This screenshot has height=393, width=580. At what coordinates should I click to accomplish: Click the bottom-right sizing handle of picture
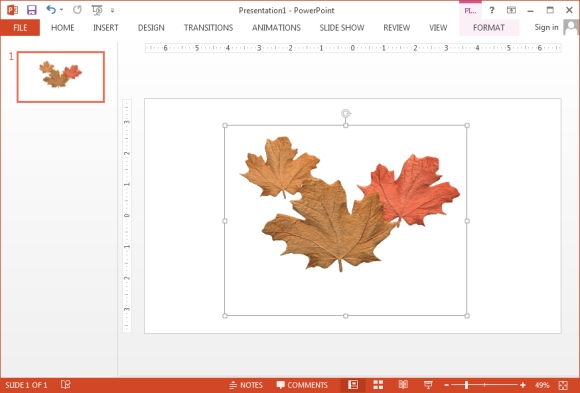click(467, 316)
